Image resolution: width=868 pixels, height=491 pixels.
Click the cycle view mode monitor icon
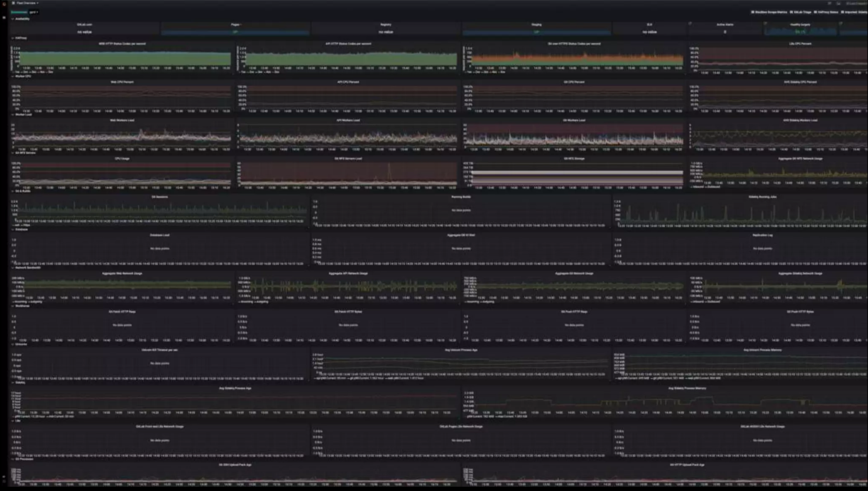(838, 3)
